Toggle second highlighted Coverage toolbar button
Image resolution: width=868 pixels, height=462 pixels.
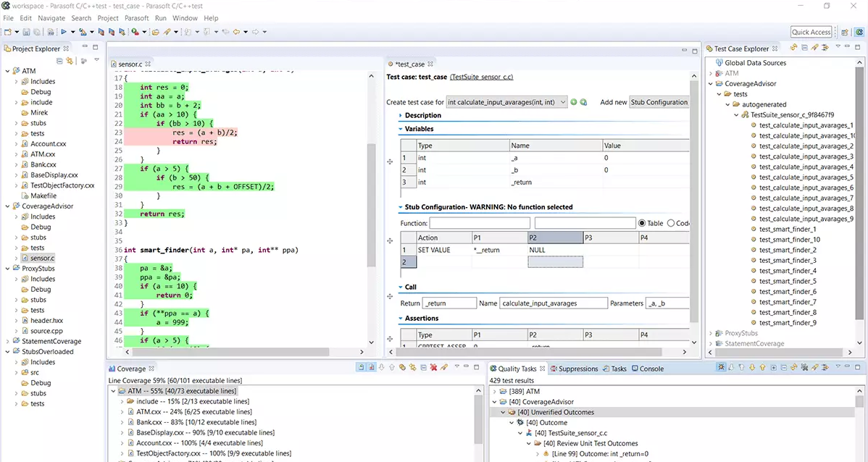click(x=372, y=367)
